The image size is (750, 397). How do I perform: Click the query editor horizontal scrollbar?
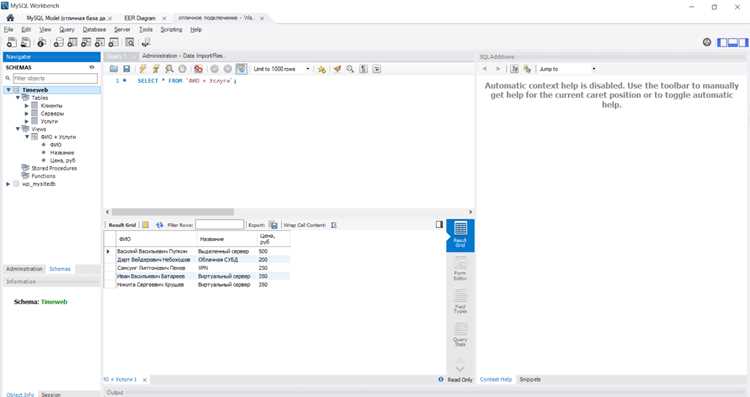pyautogui.click(x=173, y=212)
